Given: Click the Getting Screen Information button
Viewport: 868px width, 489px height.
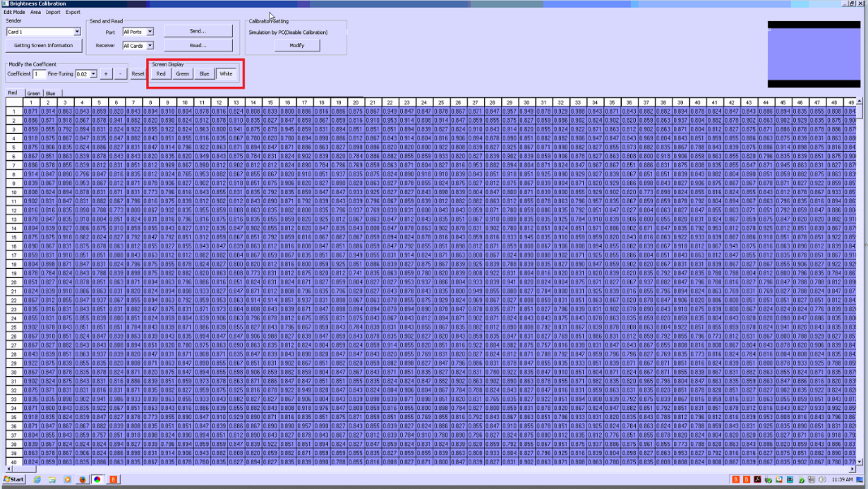Looking at the screenshot, I should [44, 46].
